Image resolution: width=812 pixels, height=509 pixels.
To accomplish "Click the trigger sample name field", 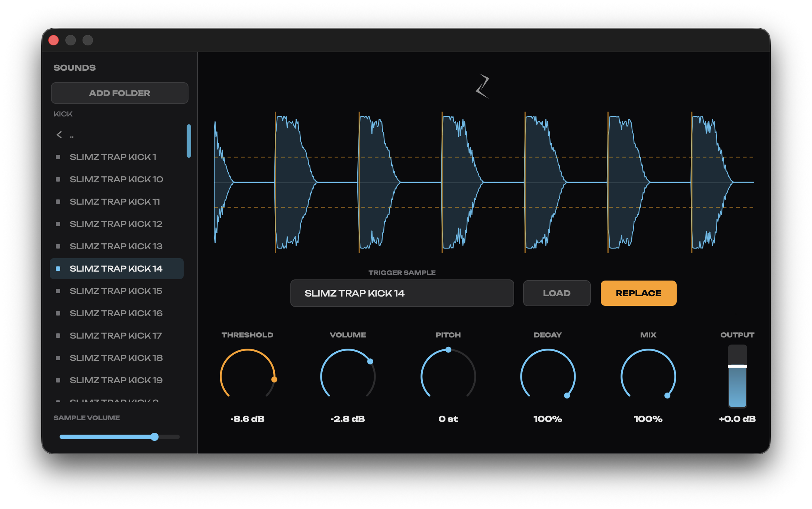I will tap(402, 293).
